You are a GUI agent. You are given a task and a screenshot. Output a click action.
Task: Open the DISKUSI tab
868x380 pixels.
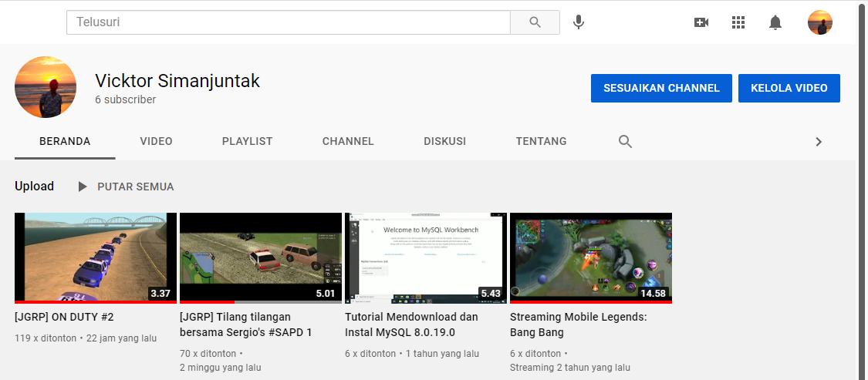[x=445, y=142]
